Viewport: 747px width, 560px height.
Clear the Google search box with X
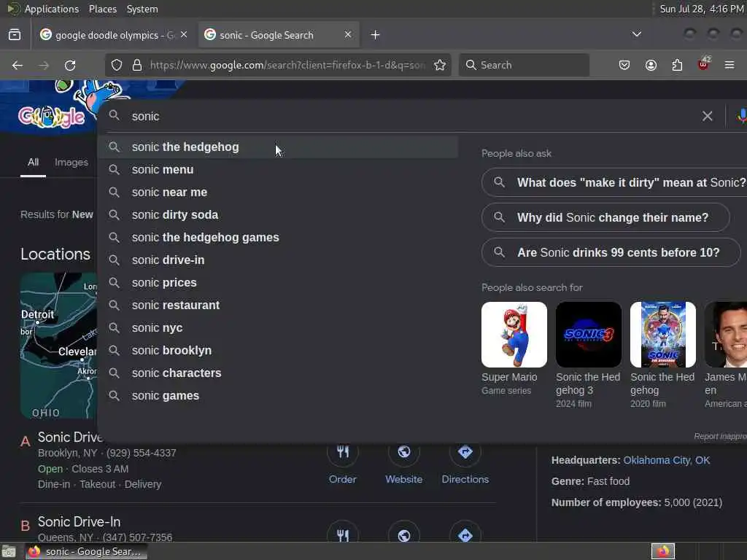pyautogui.click(x=707, y=116)
